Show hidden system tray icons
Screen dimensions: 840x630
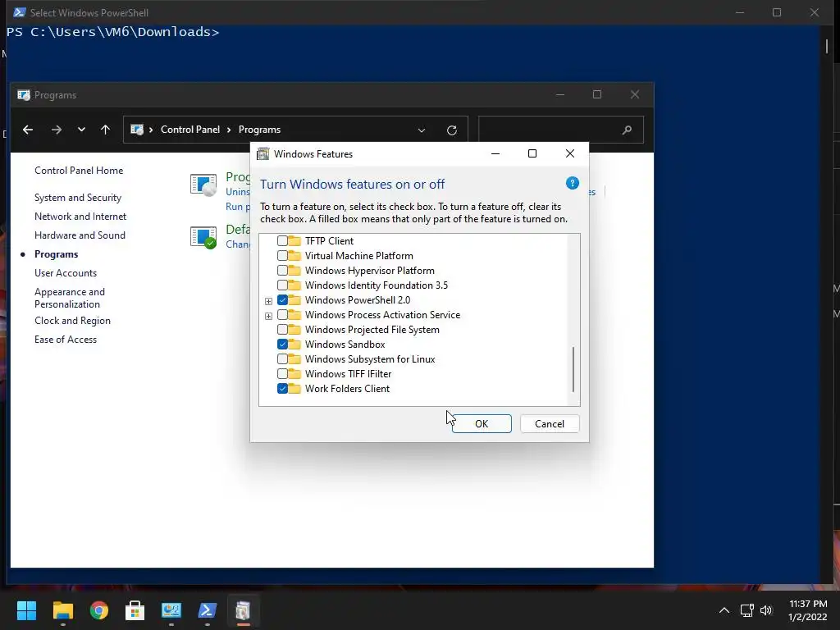724,610
